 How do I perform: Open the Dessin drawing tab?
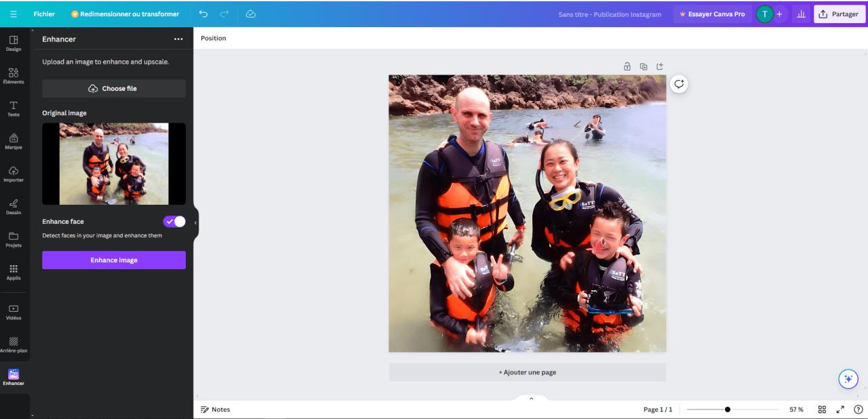(14, 207)
